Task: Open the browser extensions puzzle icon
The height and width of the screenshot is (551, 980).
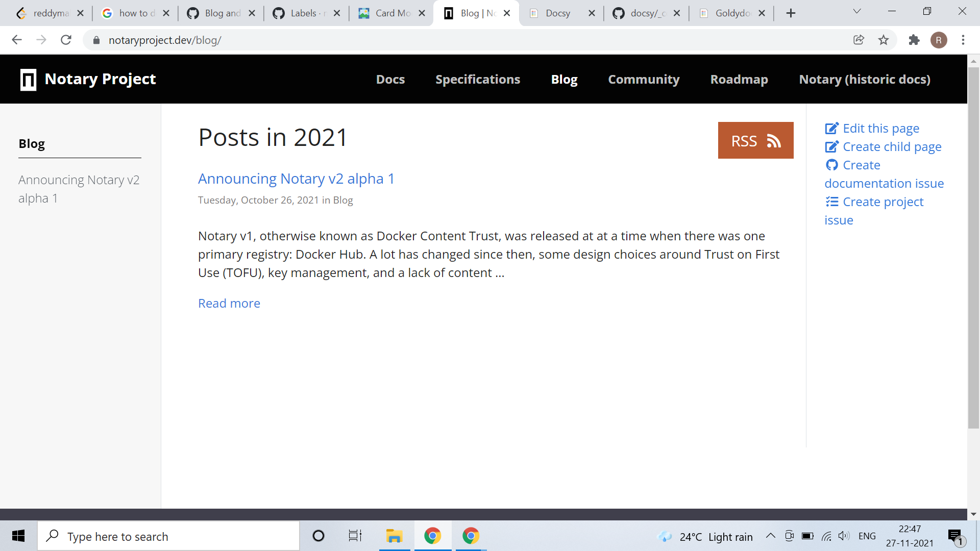Action: [x=914, y=40]
